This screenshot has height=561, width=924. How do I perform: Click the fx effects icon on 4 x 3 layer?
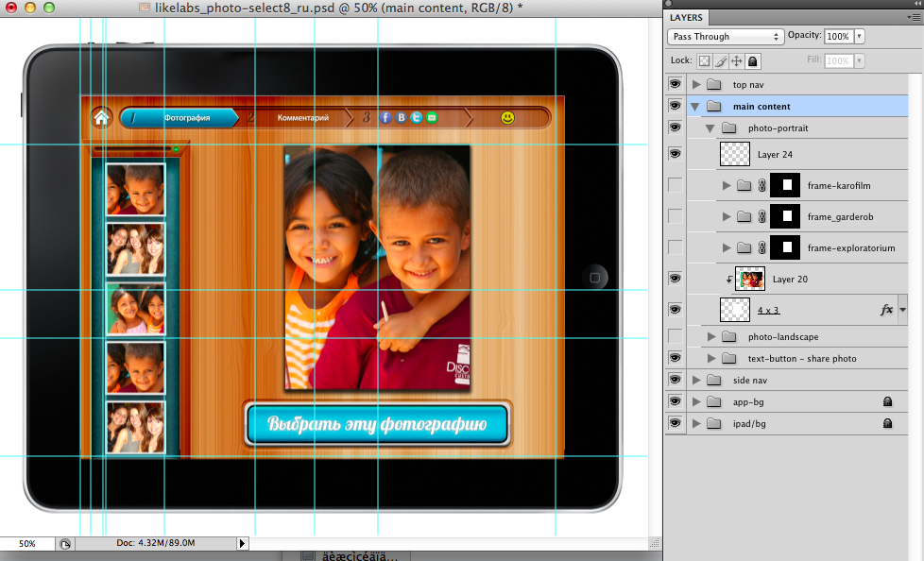[886, 310]
